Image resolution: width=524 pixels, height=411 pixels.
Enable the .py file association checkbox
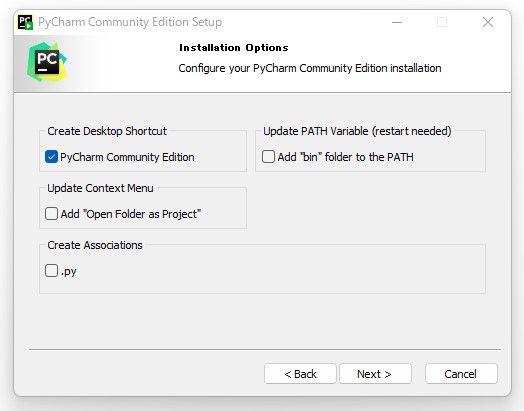pyautogui.click(x=51, y=270)
